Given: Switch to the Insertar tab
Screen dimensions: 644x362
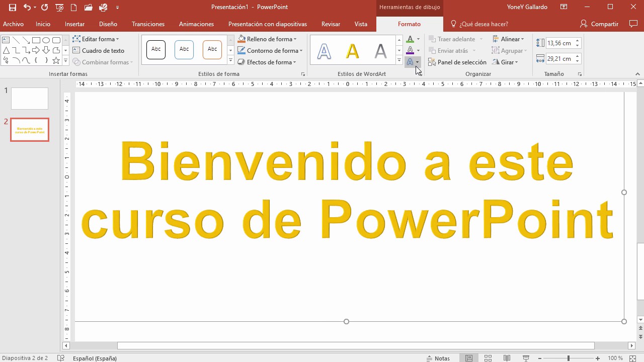Looking at the screenshot, I should point(74,24).
